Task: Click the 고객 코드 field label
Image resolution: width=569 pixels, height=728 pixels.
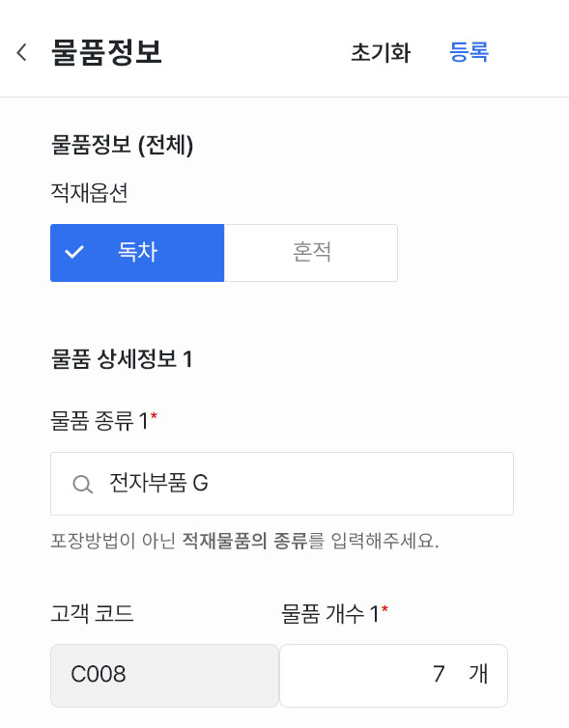Action: coord(92,613)
